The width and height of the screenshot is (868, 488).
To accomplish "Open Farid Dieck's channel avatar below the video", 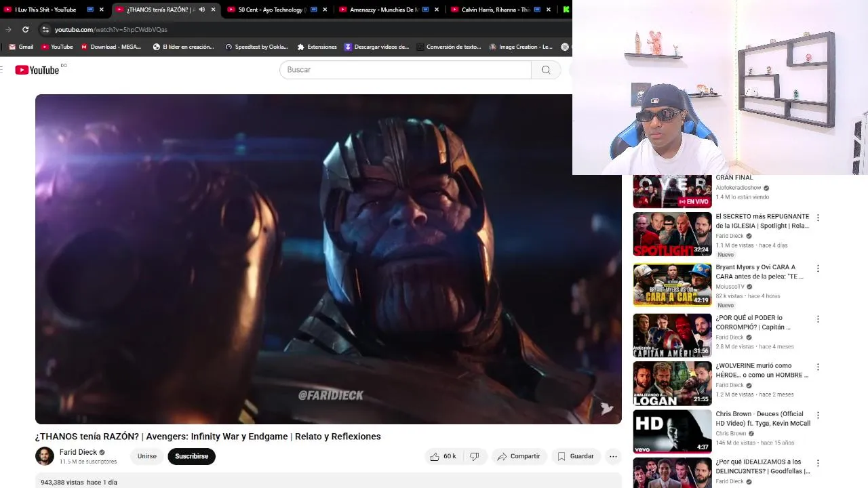I will tap(45, 456).
